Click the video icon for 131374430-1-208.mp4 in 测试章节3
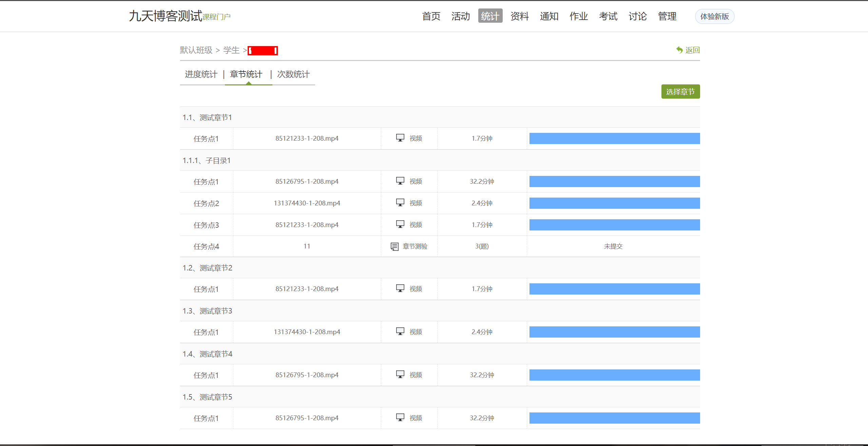 coord(401,331)
